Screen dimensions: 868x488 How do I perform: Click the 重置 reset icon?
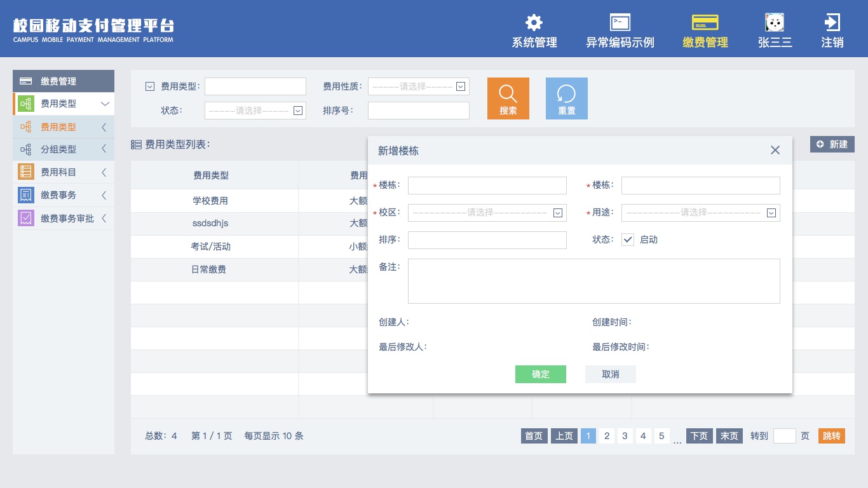click(566, 94)
